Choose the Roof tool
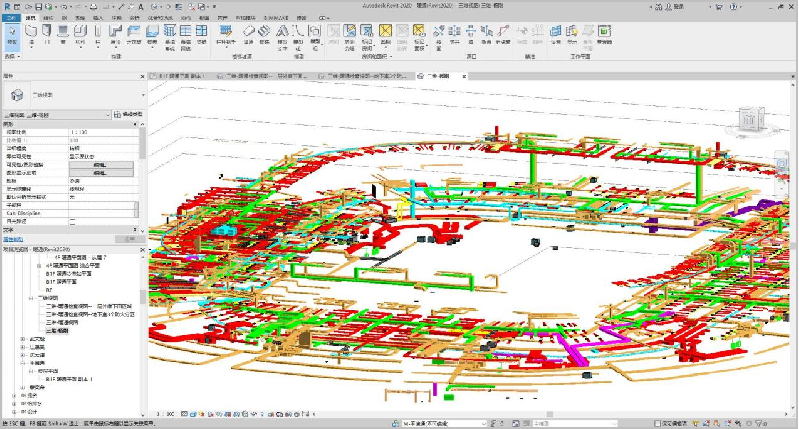This screenshot has height=429, width=799. pyautogui.click(x=115, y=40)
